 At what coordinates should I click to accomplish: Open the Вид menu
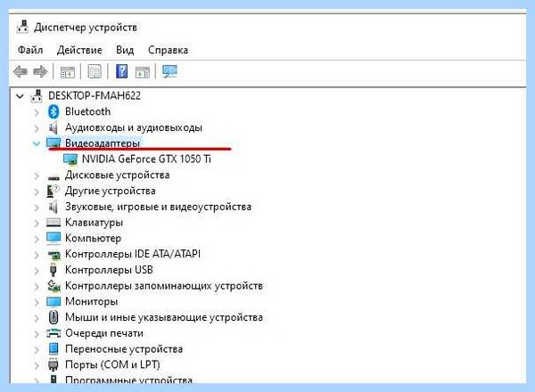click(x=125, y=50)
